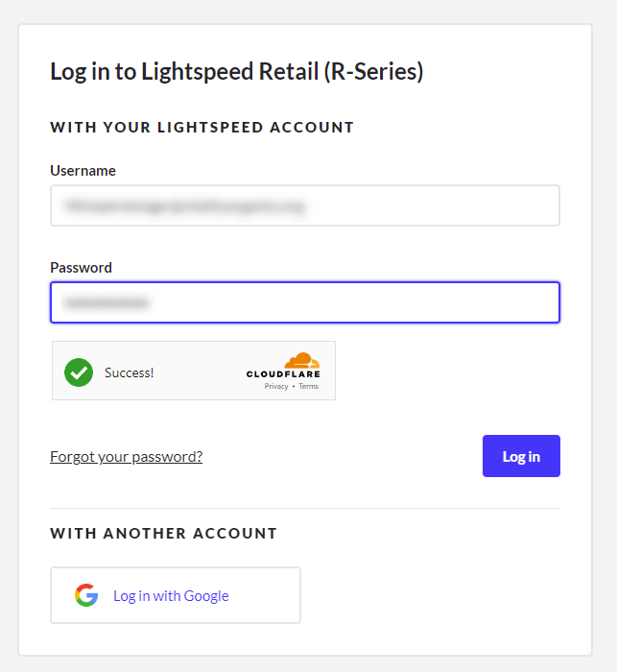Click the multicolor Google G icon
Screen dimensions: 617x672
(86, 595)
